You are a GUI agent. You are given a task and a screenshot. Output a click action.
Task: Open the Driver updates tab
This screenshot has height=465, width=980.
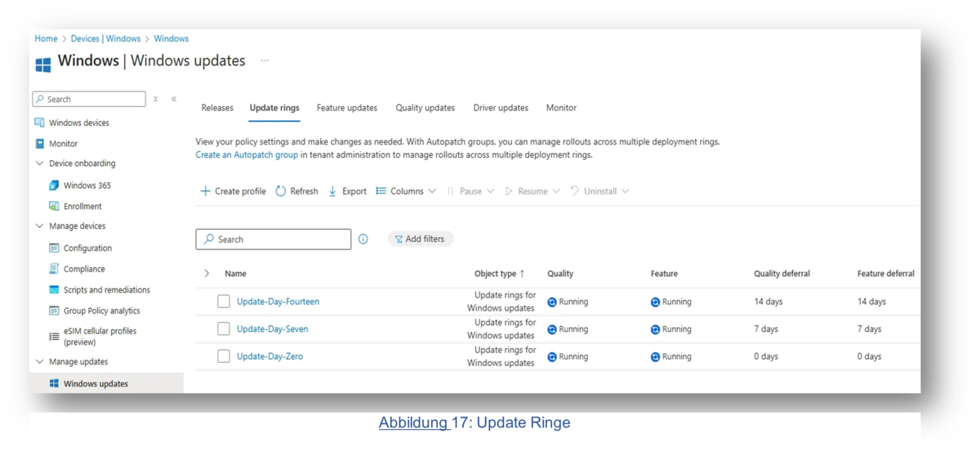pos(501,108)
